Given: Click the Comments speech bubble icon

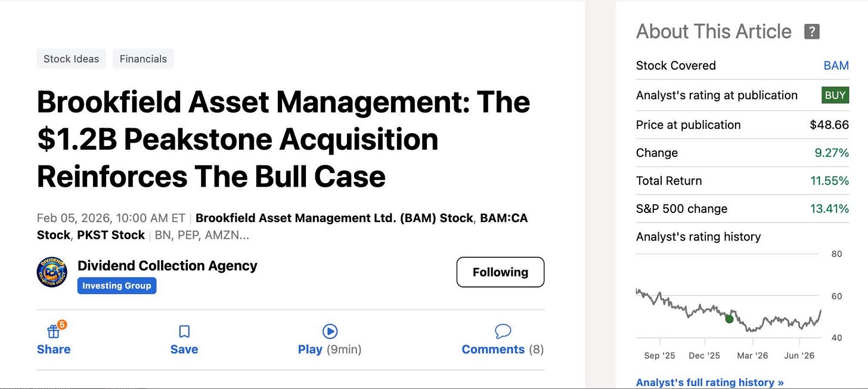Looking at the screenshot, I should (503, 331).
